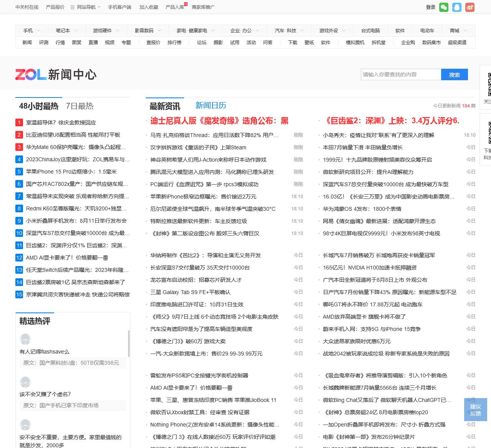491x448 pixels.
Task: Open the 壁纸 nav item
Action: pyautogui.click(x=309, y=43)
